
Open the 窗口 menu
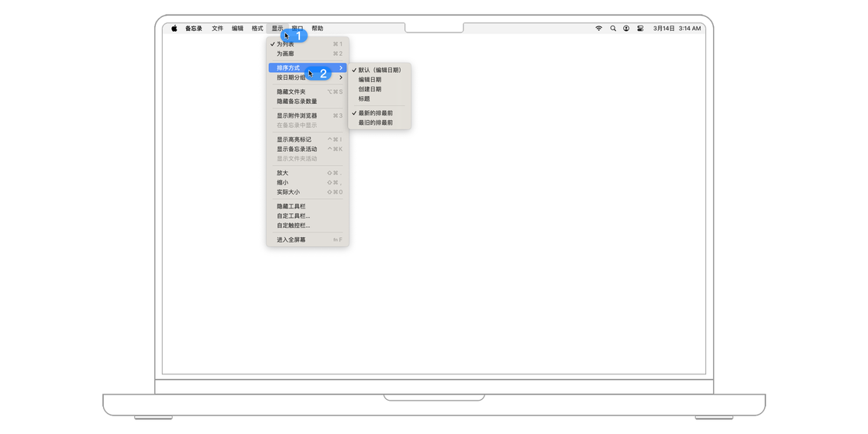click(x=298, y=28)
